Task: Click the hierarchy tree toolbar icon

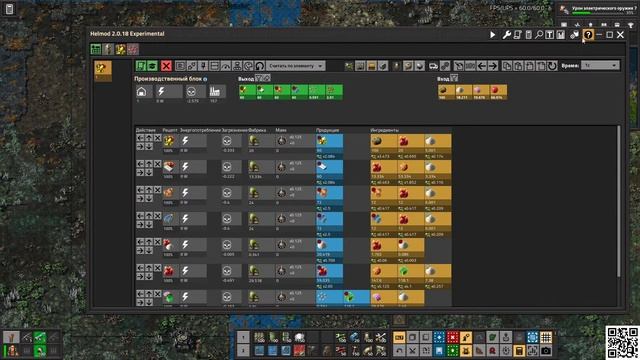Action: click(x=237, y=66)
